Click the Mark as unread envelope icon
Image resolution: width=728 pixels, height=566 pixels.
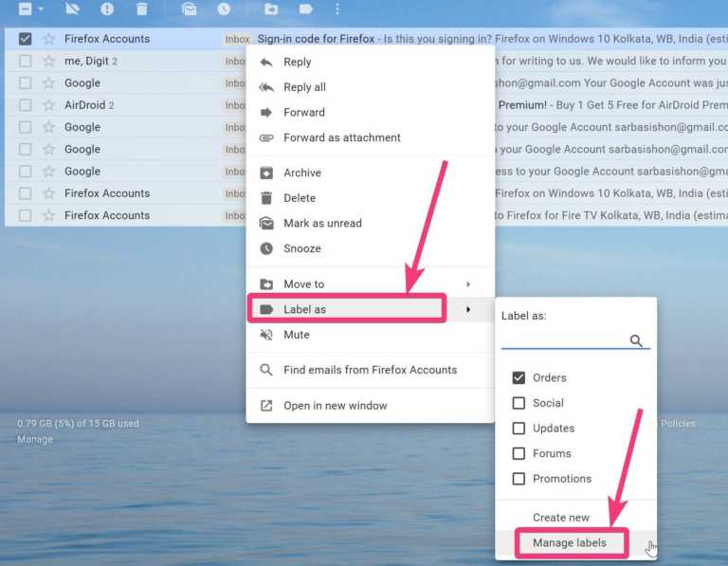[x=266, y=223]
